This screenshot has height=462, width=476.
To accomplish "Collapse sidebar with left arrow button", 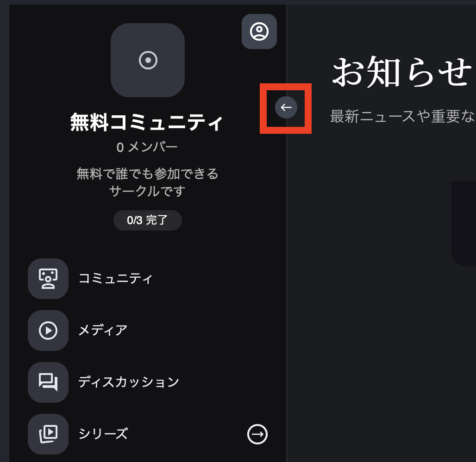I will 286,107.
